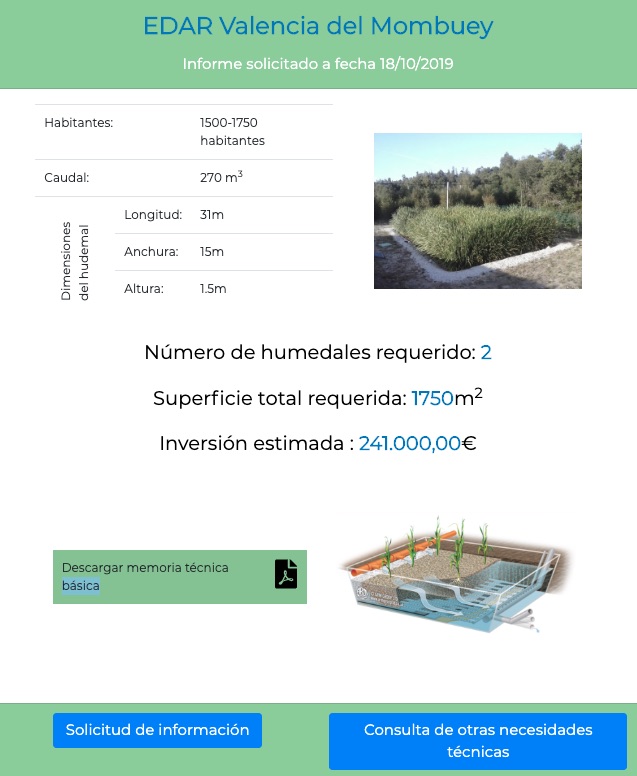Click the Caudal label
Viewport: 637px width, 776px height.
67,178
